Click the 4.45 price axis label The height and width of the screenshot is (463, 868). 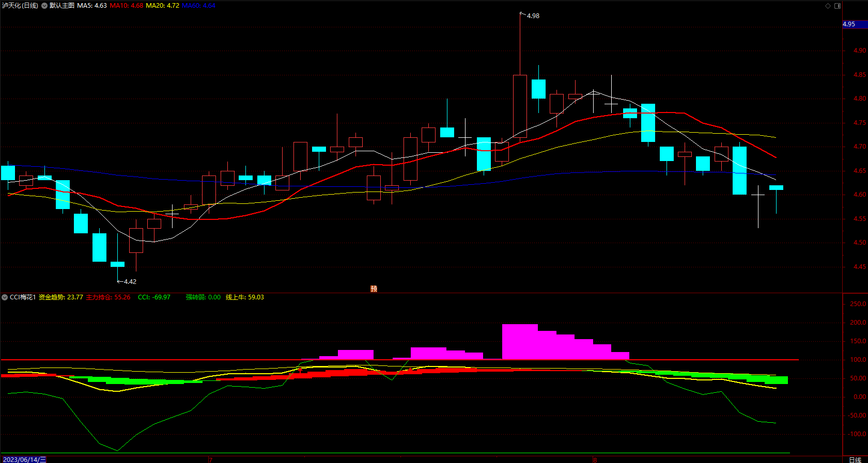tap(860, 267)
